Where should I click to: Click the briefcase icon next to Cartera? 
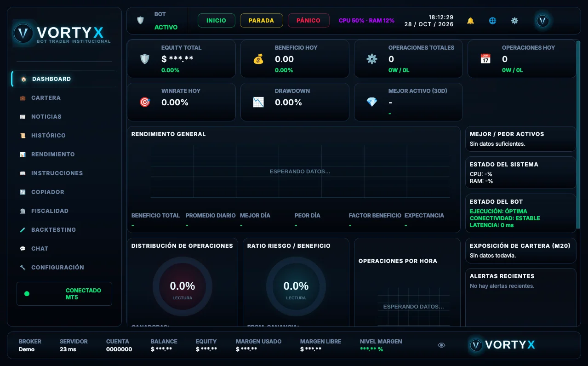pos(23,98)
